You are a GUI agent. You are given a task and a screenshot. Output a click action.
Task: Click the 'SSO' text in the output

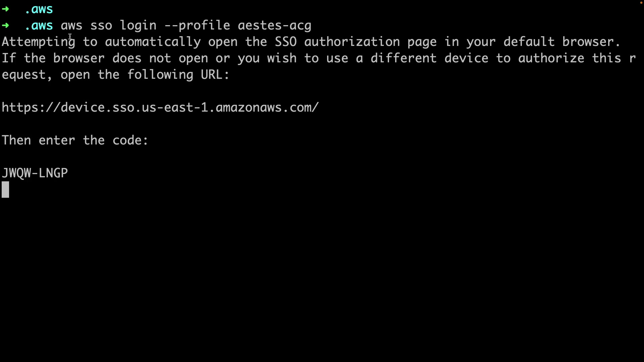pyautogui.click(x=286, y=42)
